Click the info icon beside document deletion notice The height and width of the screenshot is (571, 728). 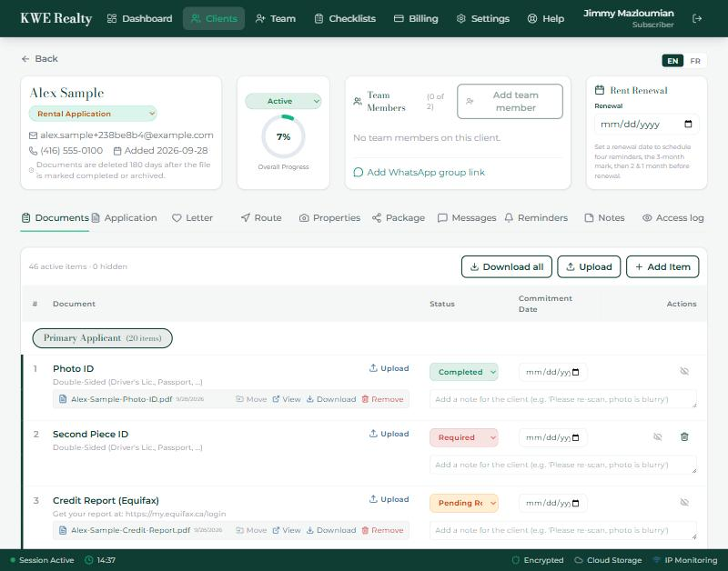[32, 170]
